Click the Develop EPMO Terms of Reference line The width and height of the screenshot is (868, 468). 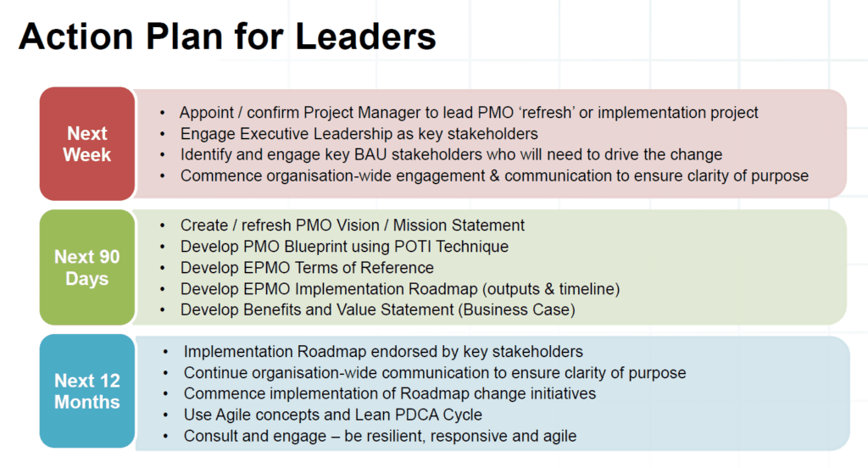pyautogui.click(x=307, y=268)
